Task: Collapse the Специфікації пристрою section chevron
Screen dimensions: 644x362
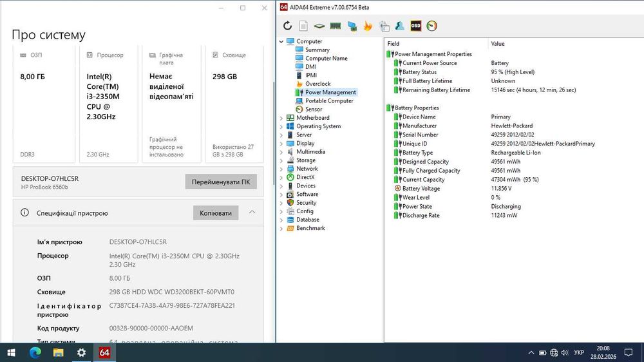Action: [x=252, y=213]
